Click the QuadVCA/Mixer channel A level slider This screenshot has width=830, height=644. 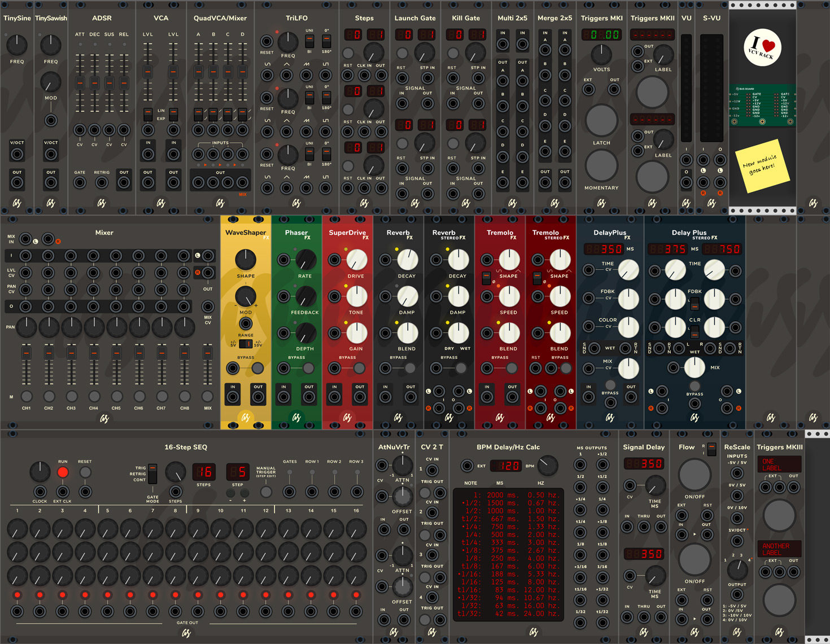[x=199, y=71]
